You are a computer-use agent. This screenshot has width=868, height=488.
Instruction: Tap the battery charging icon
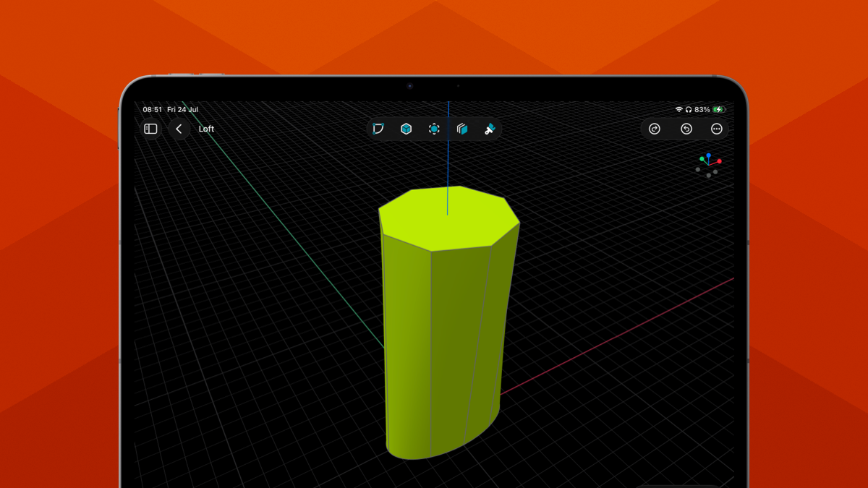click(x=719, y=110)
